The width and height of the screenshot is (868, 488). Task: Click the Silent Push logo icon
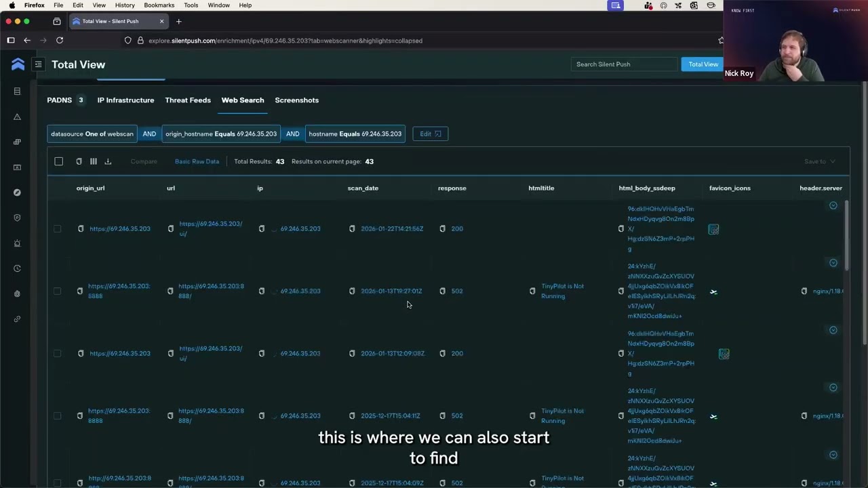(x=18, y=64)
